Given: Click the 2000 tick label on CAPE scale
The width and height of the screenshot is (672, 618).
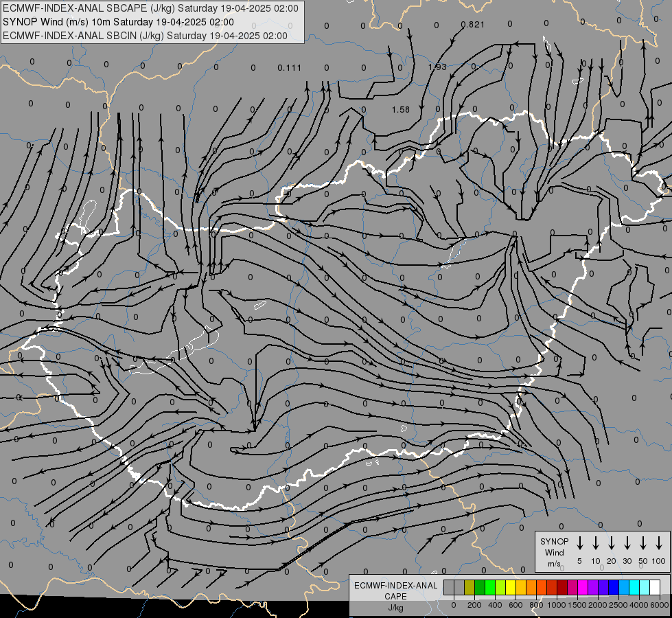Looking at the screenshot, I should 598,605.
